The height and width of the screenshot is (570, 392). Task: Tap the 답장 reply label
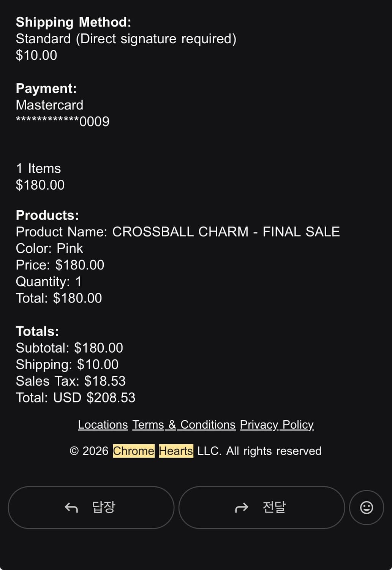click(103, 507)
